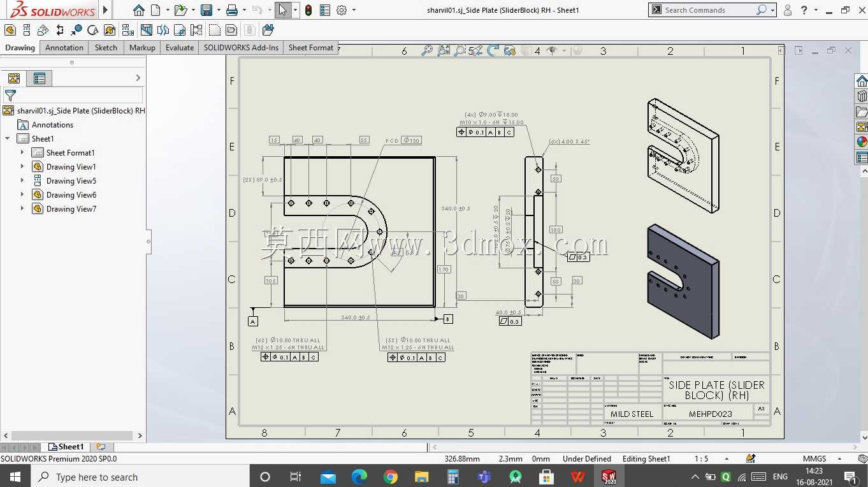
Task: Print the drawing using the Print icon
Action: [232, 10]
